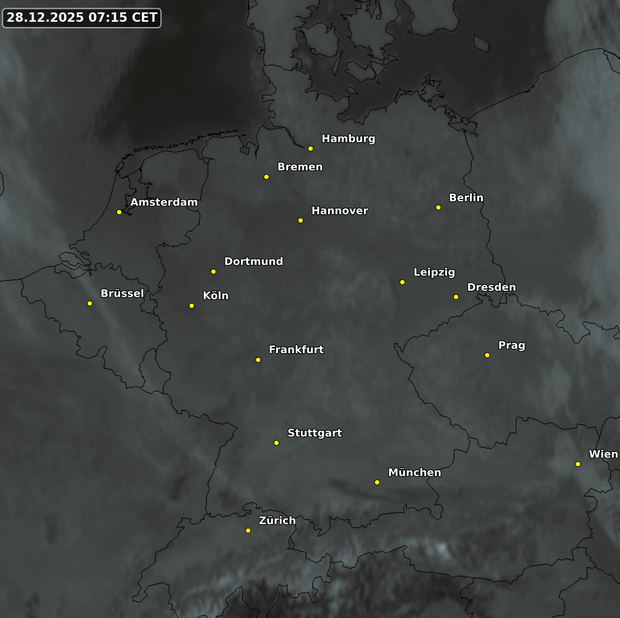Viewport: 620px width, 618px height.
Task: Click the Hamburg city name text
Action: pos(348,139)
